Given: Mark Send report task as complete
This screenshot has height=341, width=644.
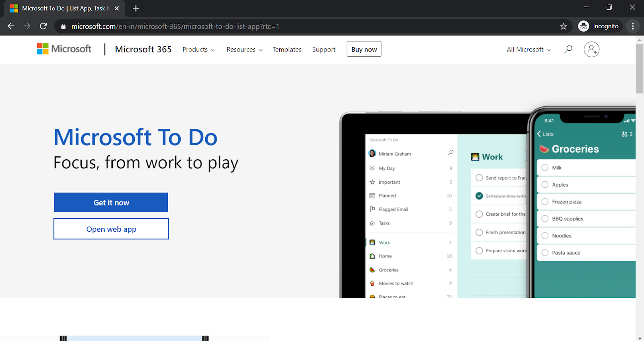Looking at the screenshot, I should pos(479,178).
